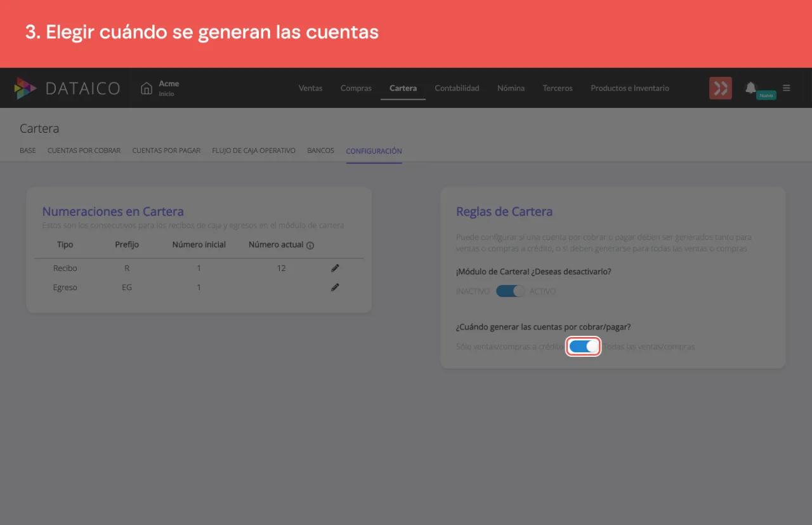Click the Acme company name

[x=169, y=84]
